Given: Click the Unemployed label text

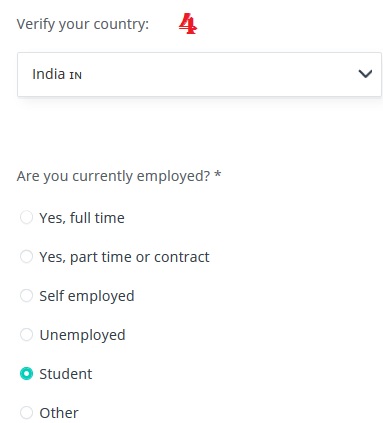Looking at the screenshot, I should 82,335.
